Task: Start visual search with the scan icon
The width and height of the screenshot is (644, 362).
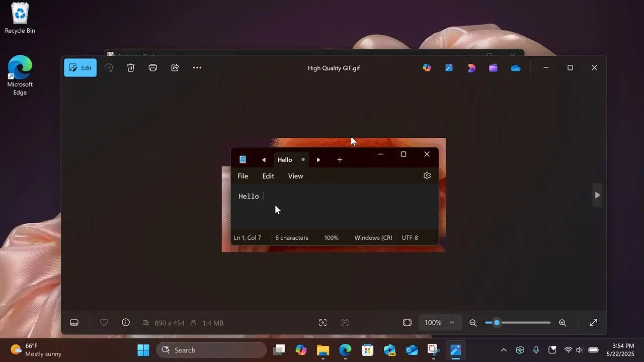Action: point(323,323)
